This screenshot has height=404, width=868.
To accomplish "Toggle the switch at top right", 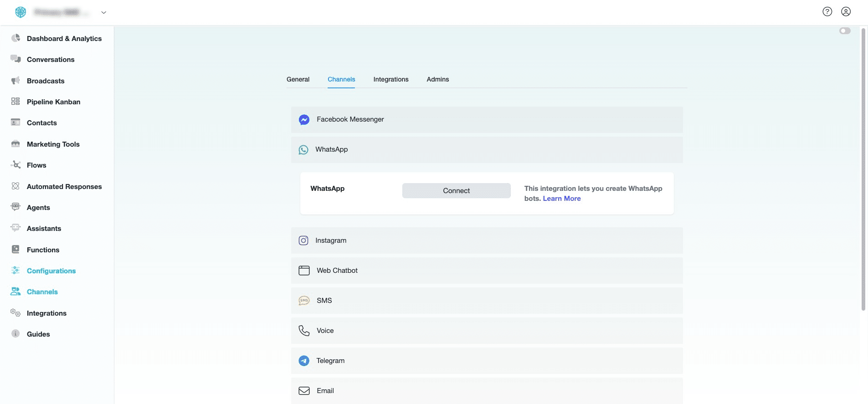I will pyautogui.click(x=845, y=31).
